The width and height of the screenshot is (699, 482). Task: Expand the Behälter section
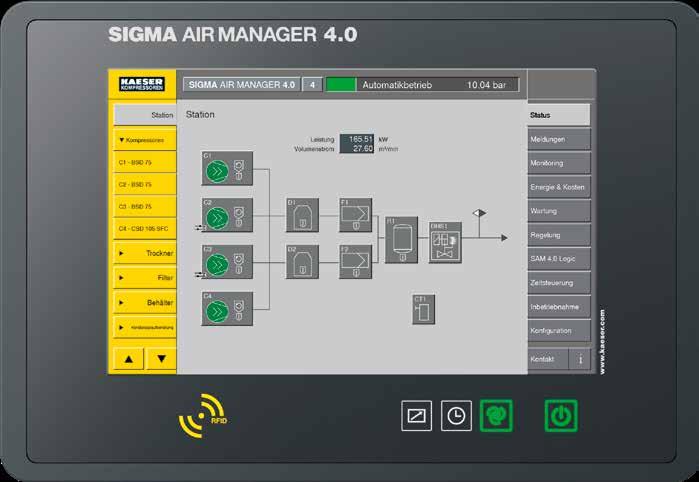point(145,303)
